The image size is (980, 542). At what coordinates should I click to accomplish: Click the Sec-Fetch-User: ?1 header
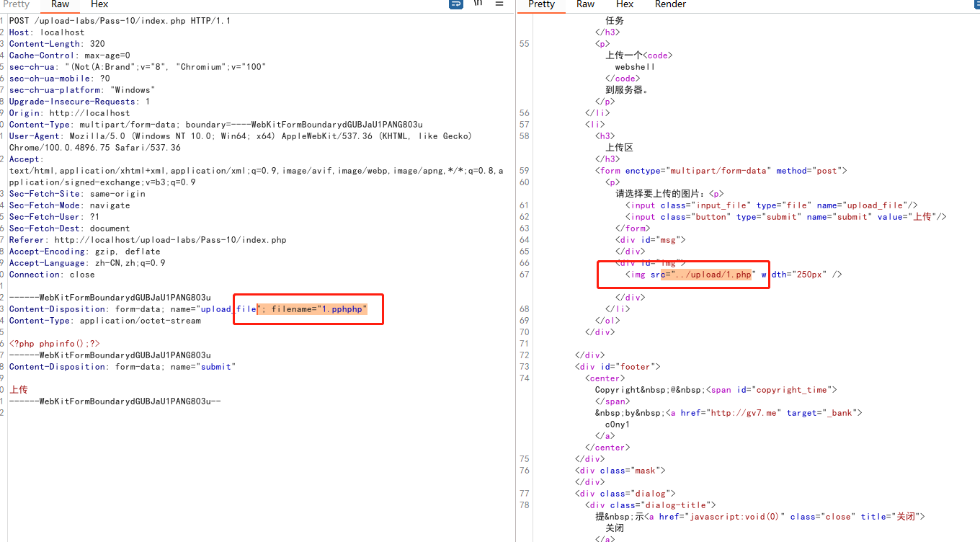pos(55,217)
